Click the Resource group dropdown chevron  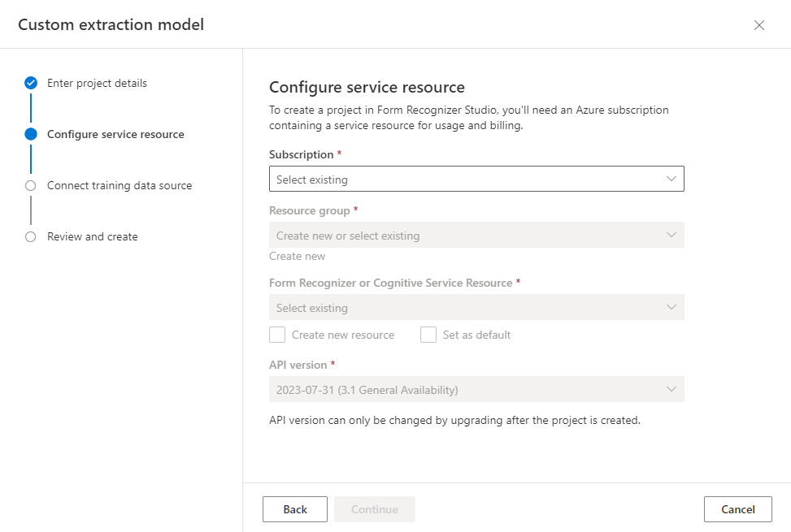[671, 235]
